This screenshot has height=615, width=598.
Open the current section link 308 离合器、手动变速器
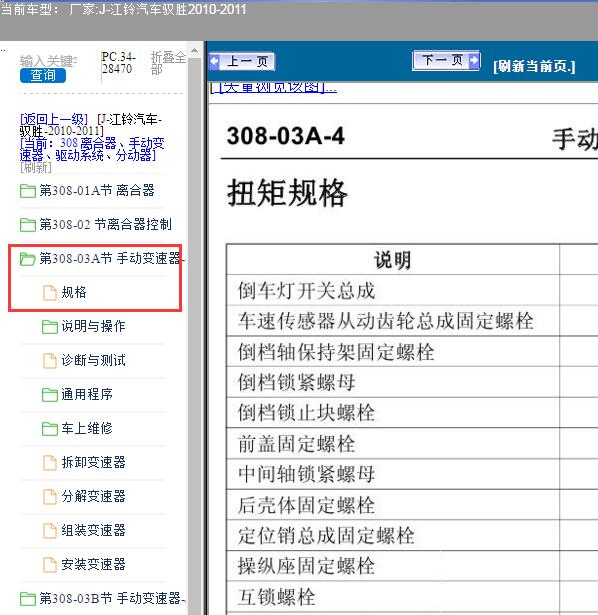pos(92,149)
